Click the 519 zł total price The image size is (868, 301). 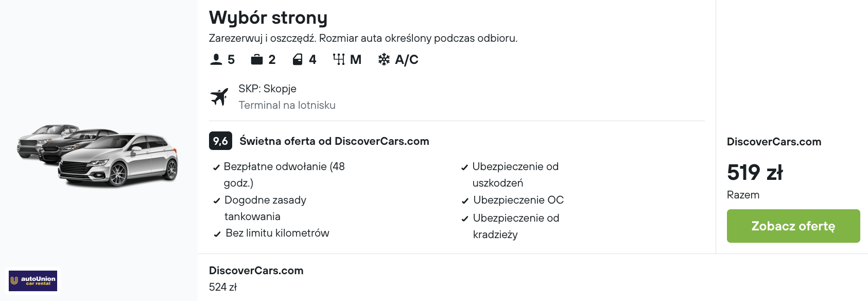[x=755, y=173]
